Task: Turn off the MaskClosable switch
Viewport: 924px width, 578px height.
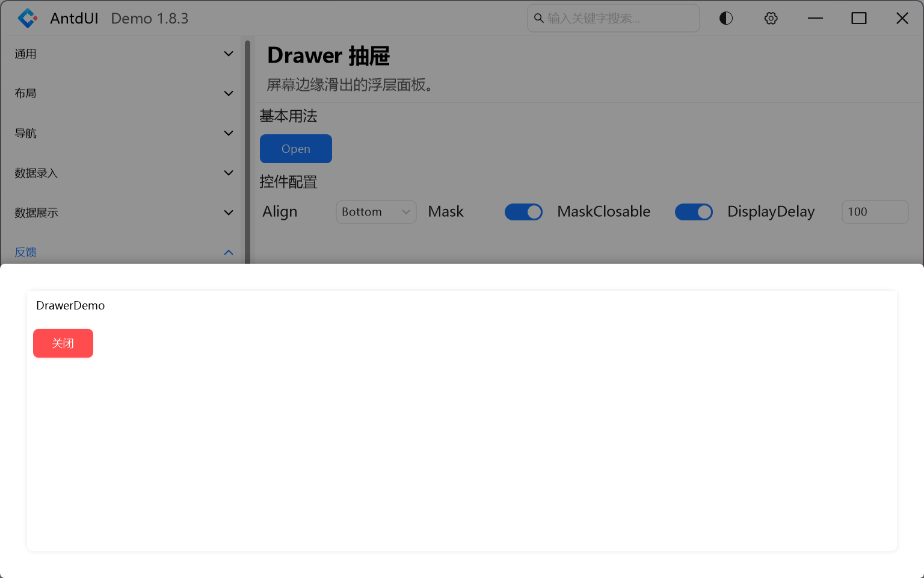Action: [694, 212]
